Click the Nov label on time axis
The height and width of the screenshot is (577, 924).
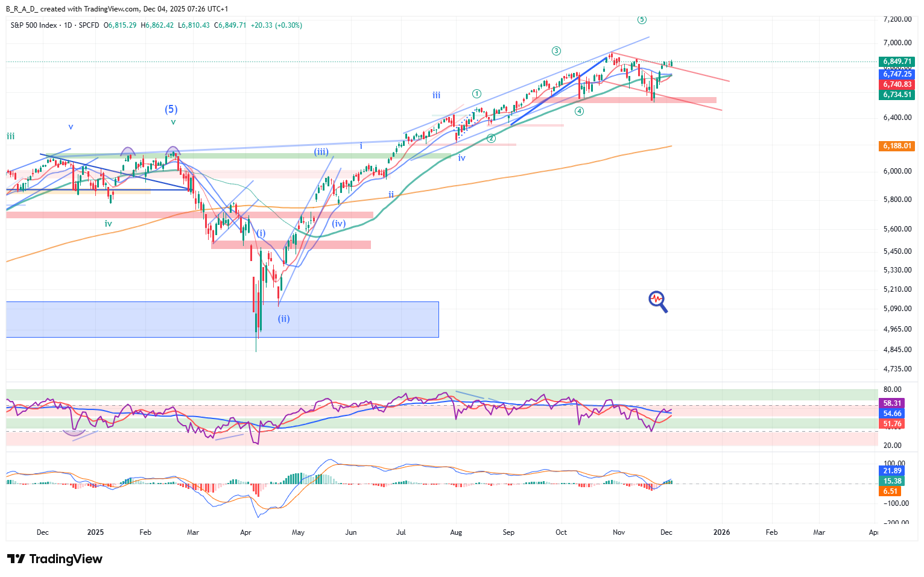(x=619, y=532)
